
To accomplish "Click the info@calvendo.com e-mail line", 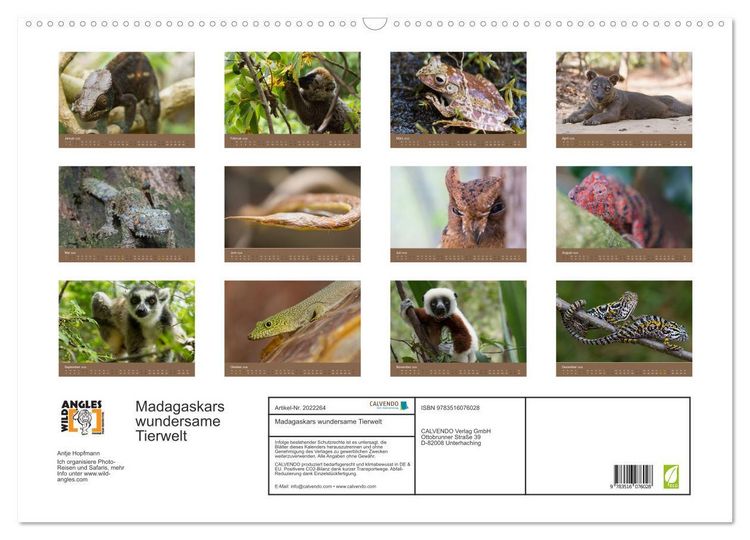I will 325,486.
